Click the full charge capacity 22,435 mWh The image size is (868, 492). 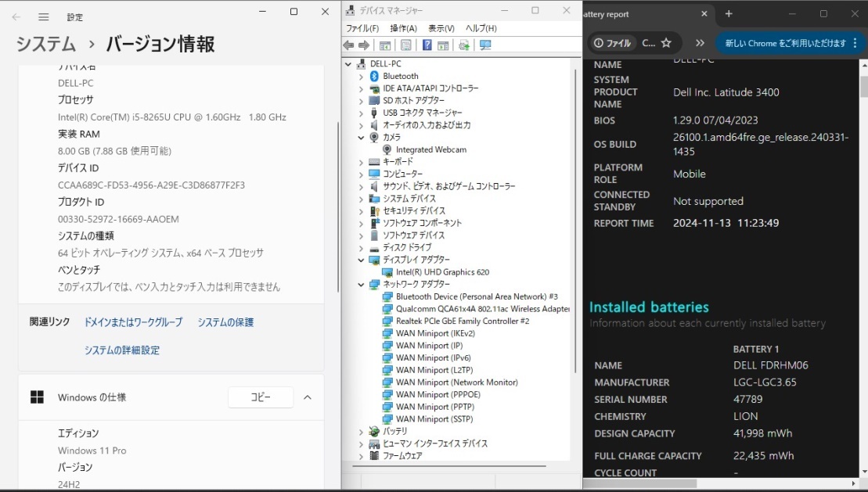[x=764, y=456]
